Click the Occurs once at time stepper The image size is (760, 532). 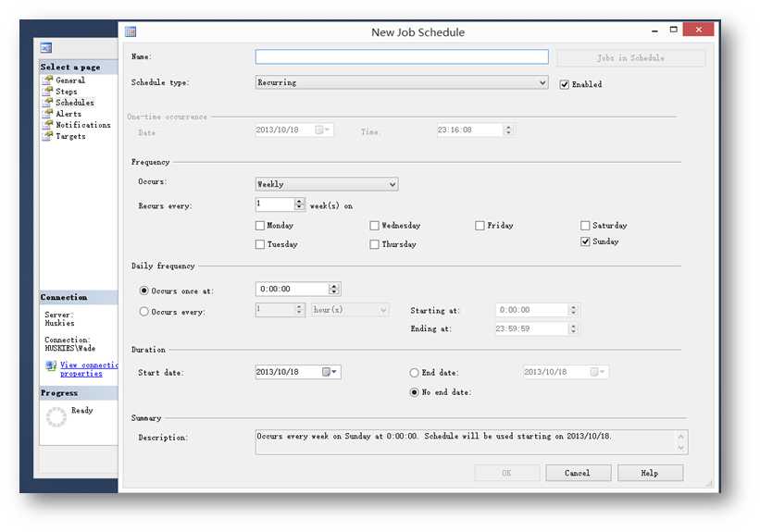click(333, 289)
